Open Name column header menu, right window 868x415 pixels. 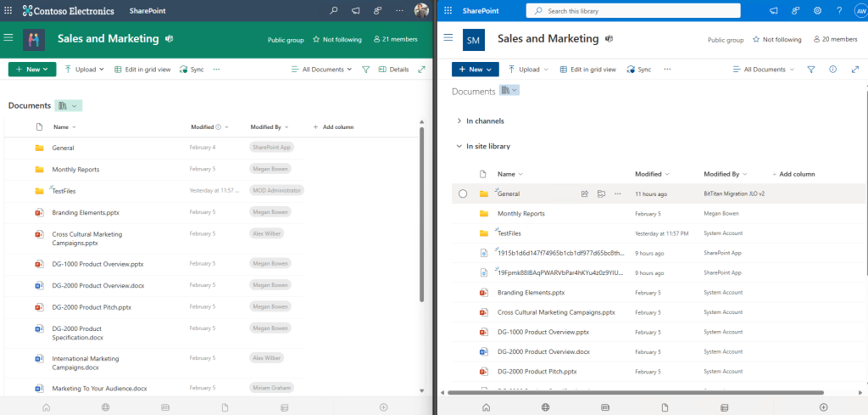coord(510,174)
